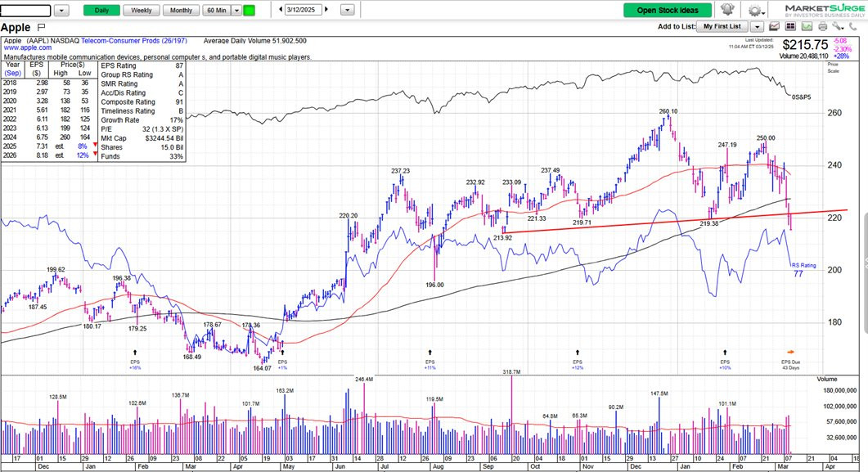Click the Average Daily Volume 51,902,500 text
The height and width of the screenshot is (472, 868).
click(254, 41)
